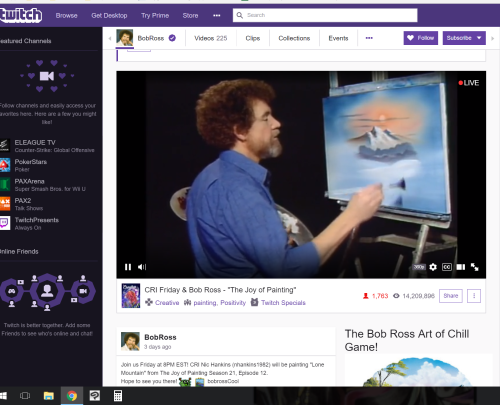Image resolution: width=500 pixels, height=405 pixels.
Task: Expand the top navigation more menu
Action: click(217, 15)
